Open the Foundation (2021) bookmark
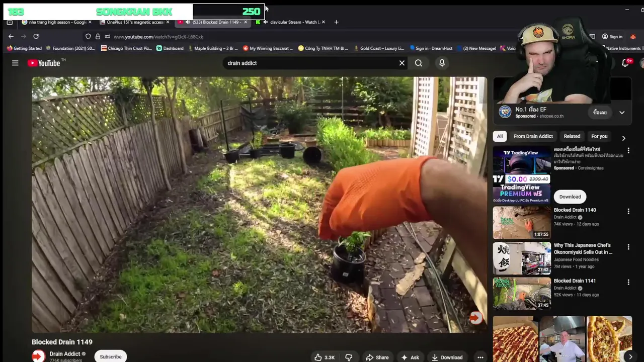 coord(70,48)
